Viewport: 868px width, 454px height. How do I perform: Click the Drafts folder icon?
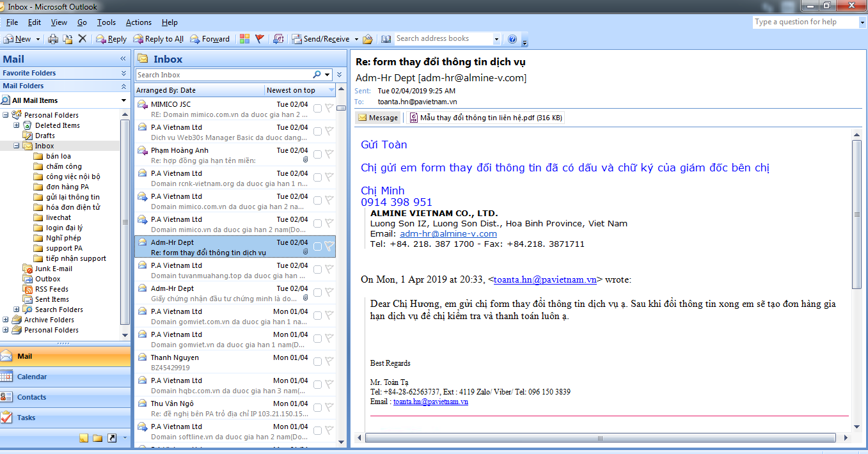(28, 136)
